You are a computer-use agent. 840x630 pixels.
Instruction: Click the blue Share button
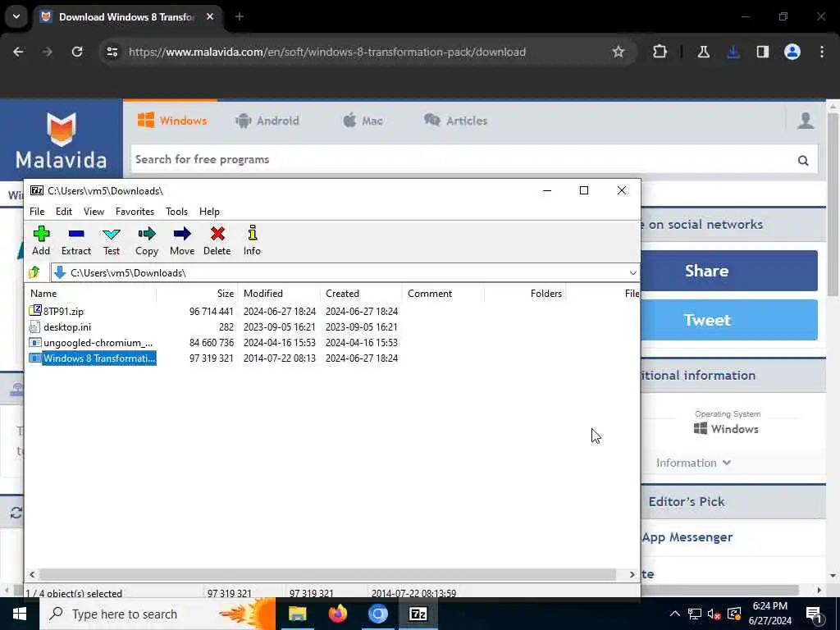click(x=729, y=271)
